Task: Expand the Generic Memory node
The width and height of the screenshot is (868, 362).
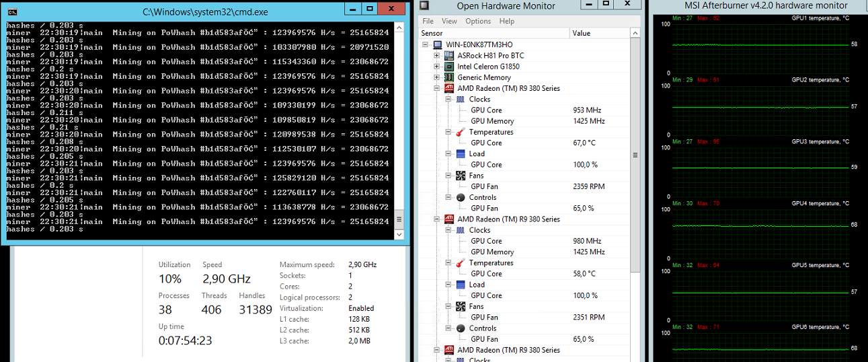Action: pyautogui.click(x=437, y=77)
